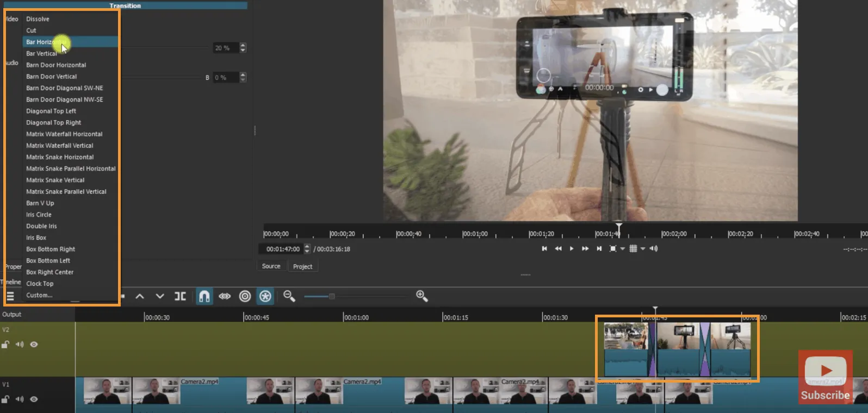Switch to the Source tab
This screenshot has width=868, height=413.
click(271, 266)
